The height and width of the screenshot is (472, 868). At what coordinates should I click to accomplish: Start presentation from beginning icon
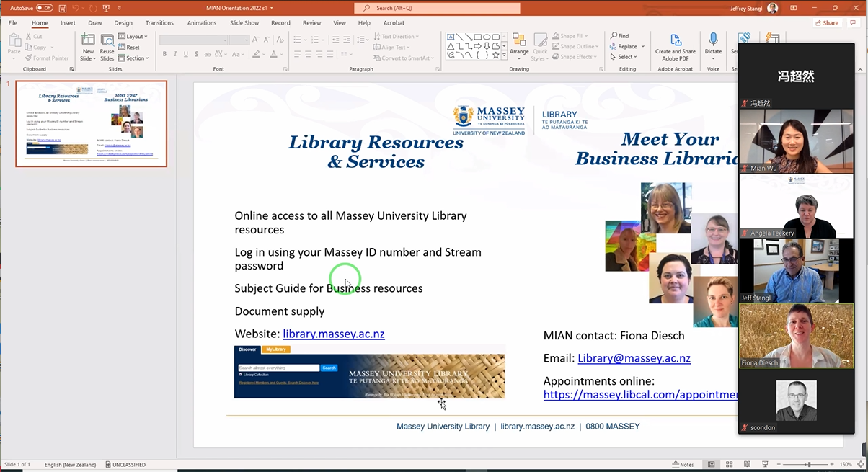point(107,8)
